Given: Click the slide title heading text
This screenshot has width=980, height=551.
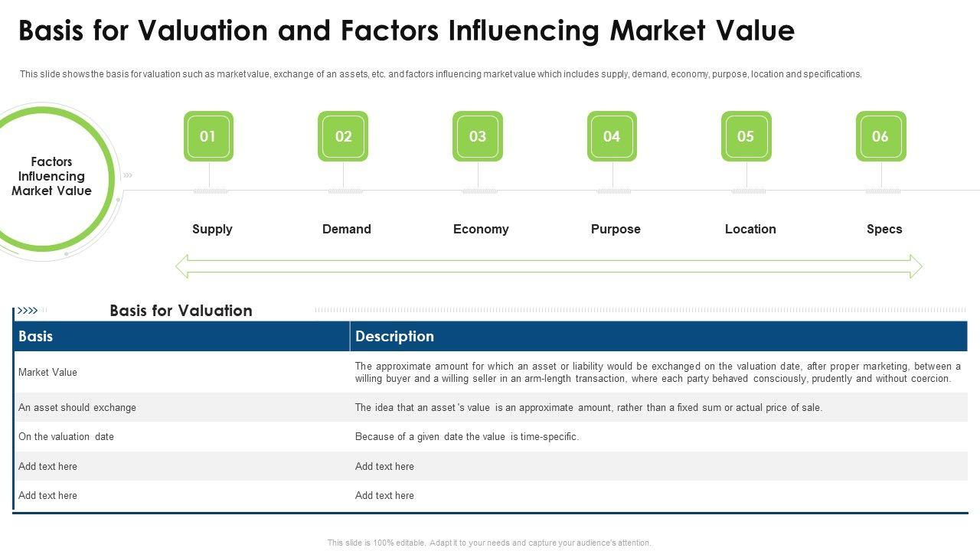Looking at the screenshot, I should [407, 31].
